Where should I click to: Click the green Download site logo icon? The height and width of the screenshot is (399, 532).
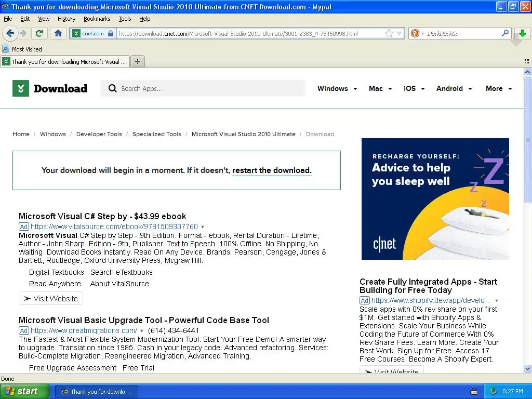click(21, 88)
